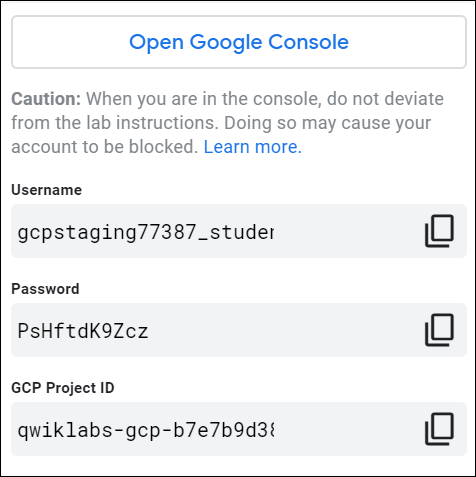Image resolution: width=476 pixels, height=477 pixels.
Task: Click the qwiklabs-gcp-b7e7b9d3 project ID text
Action: [146, 430]
